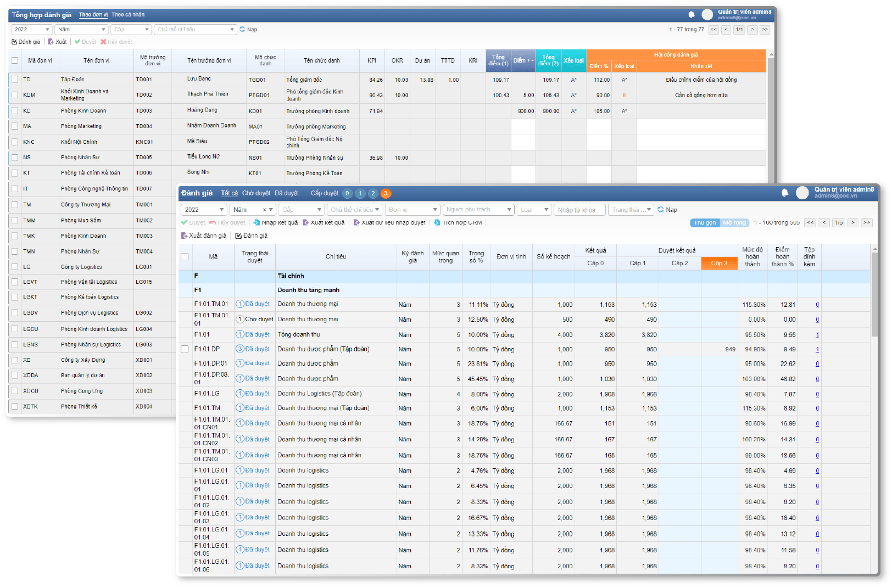Click the Mở rộng button
The height and width of the screenshot is (588, 892).
click(734, 223)
